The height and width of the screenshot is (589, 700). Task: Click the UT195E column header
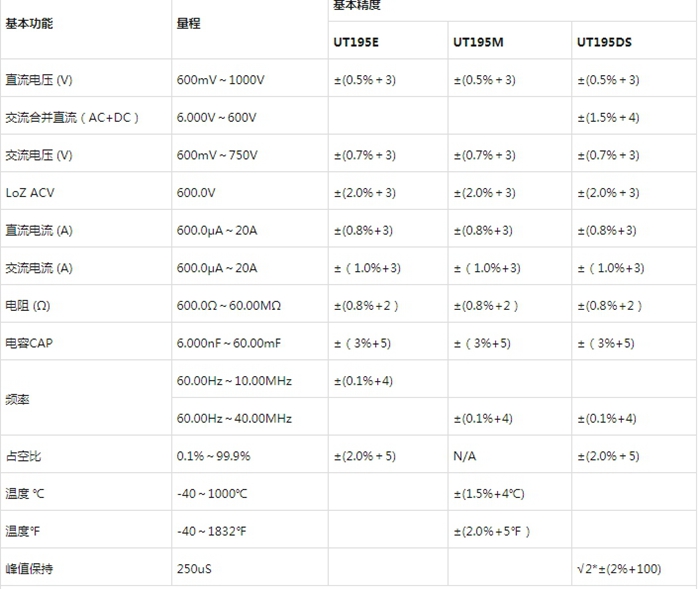click(356, 42)
